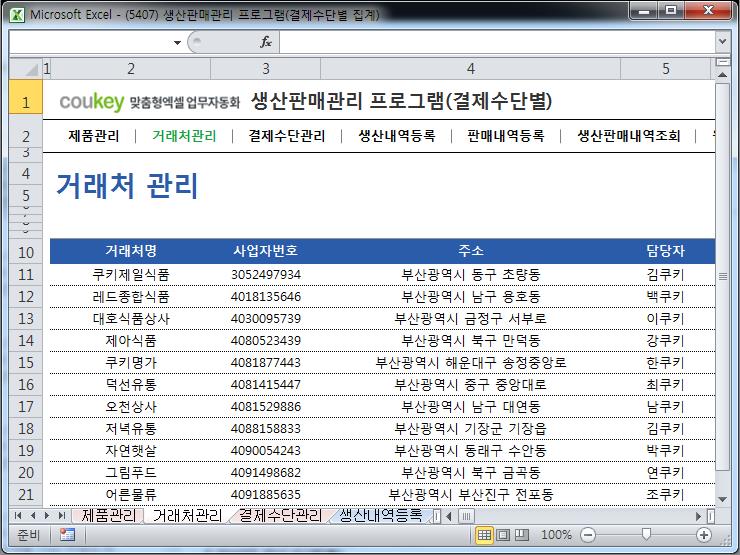The width and height of the screenshot is (740, 555).
Task: Select row header 10
Action: click(26, 252)
